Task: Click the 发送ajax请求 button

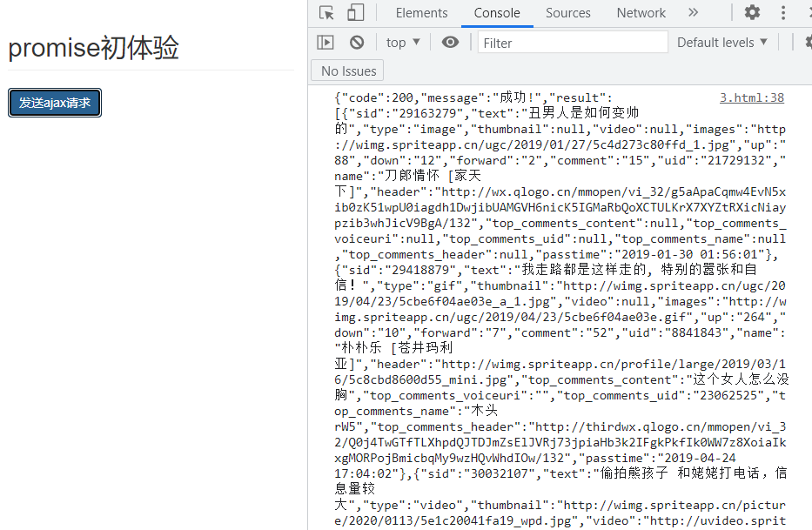Action: point(55,103)
